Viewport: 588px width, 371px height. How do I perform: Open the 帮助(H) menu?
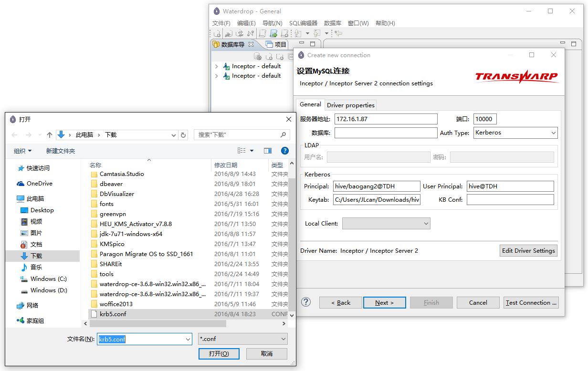385,23
